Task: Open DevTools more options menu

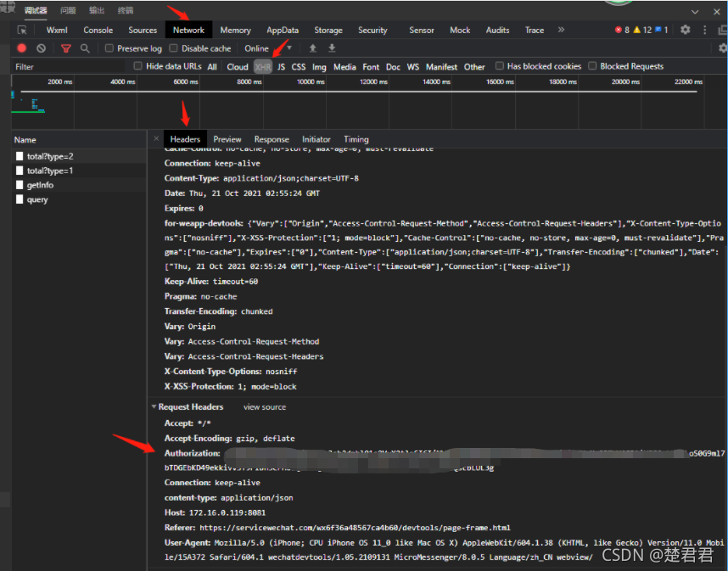Action: coord(705,30)
